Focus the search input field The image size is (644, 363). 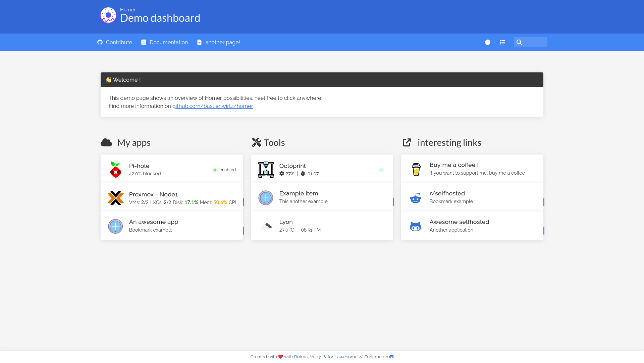click(x=531, y=42)
